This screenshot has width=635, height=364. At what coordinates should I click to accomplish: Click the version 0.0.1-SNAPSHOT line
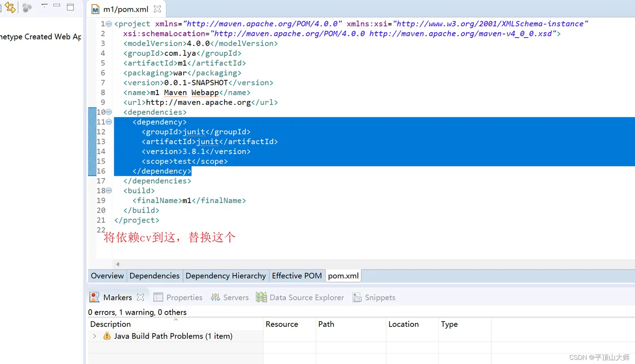coord(198,83)
